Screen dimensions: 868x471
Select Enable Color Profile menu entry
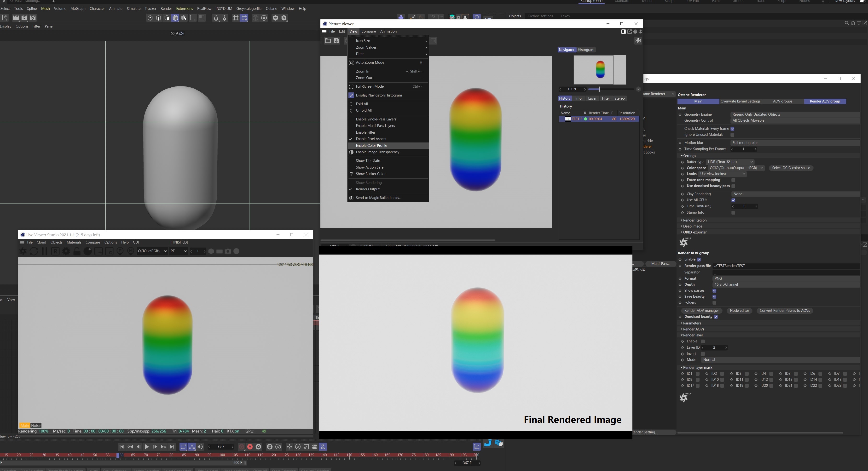click(371, 145)
